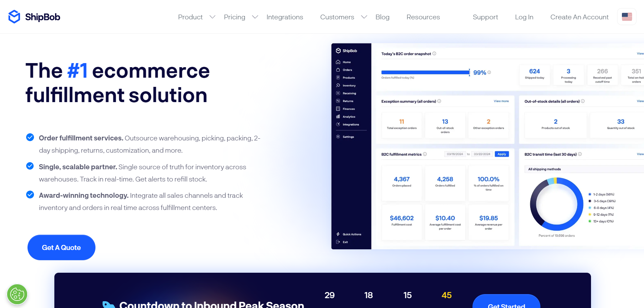Click info icon beside Out-of-stock details
The width and height of the screenshot is (644, 308).
coord(583,101)
